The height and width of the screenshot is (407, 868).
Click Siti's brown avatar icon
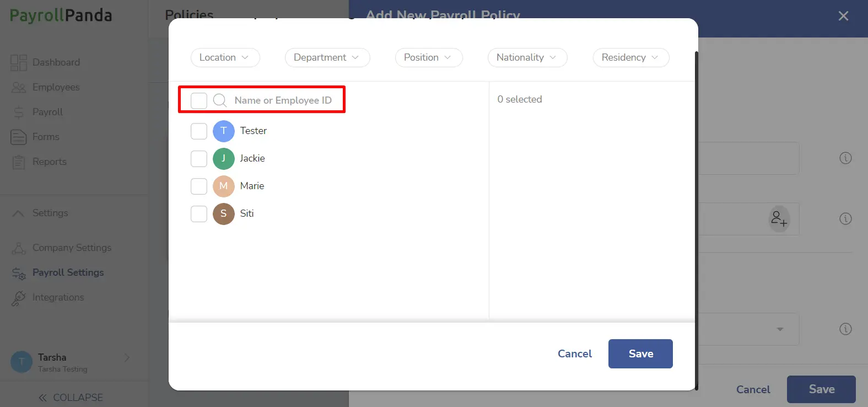point(224,214)
